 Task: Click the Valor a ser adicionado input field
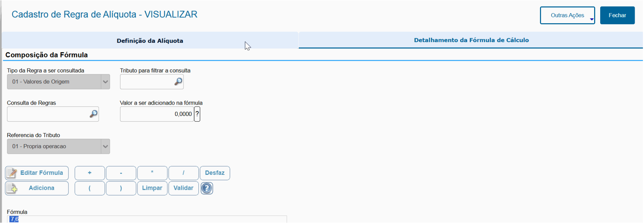tap(157, 114)
